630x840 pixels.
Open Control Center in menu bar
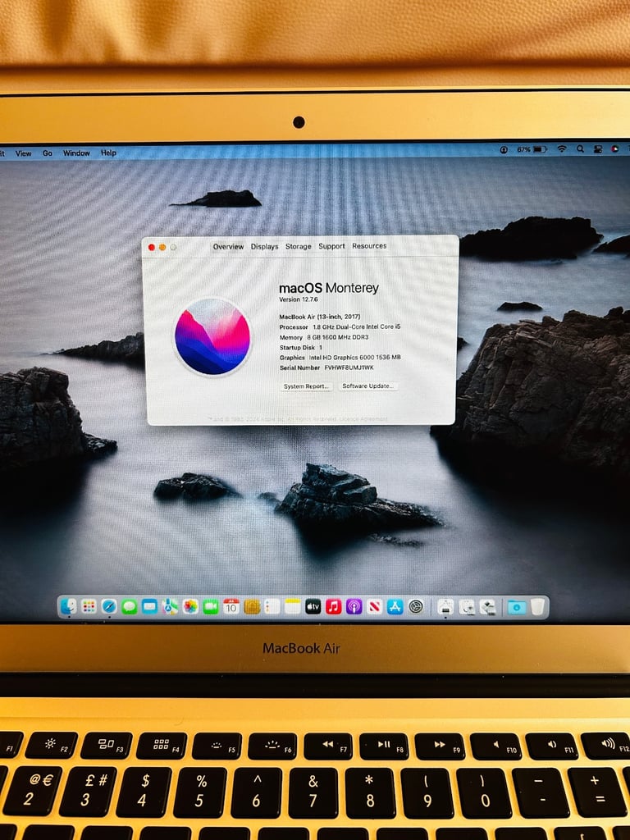pyautogui.click(x=598, y=149)
